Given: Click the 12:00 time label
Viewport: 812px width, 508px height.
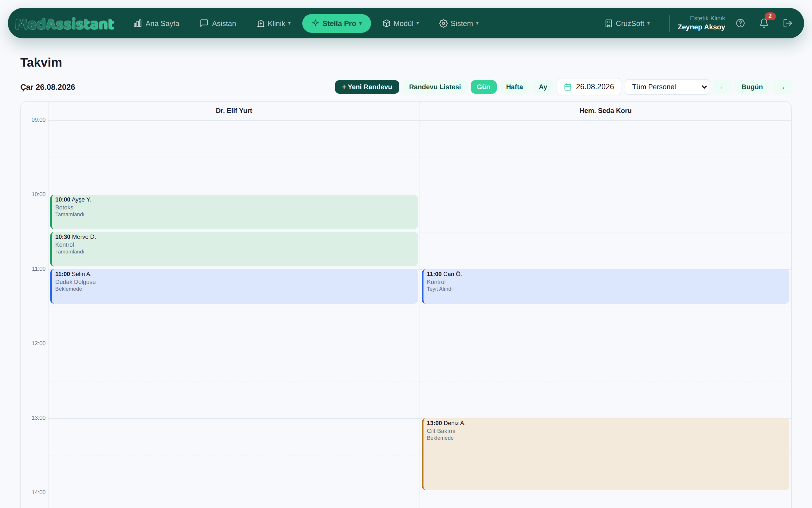Looking at the screenshot, I should pos(38,343).
